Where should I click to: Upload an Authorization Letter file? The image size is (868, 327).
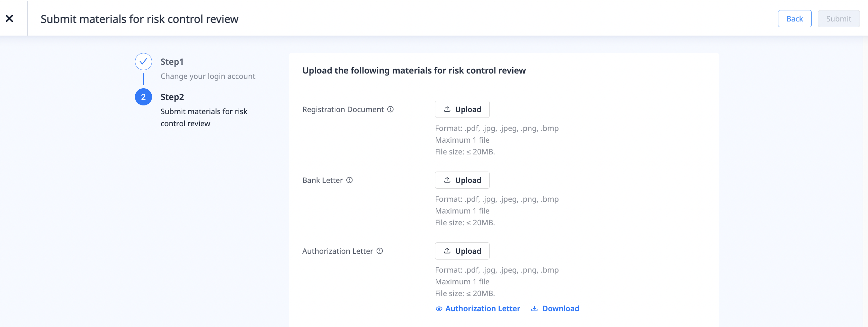coord(462,251)
